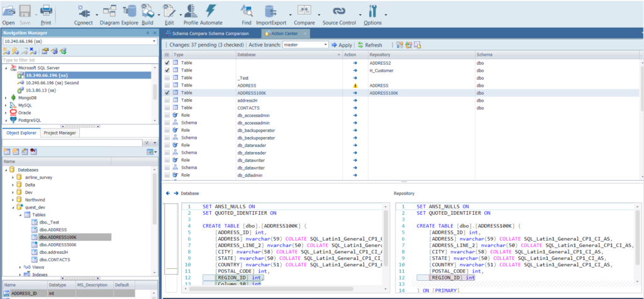Viewport: 644px width, 299px height.
Task: Uncheck the ADDRESS100K table row checkbox
Action: 167,93
